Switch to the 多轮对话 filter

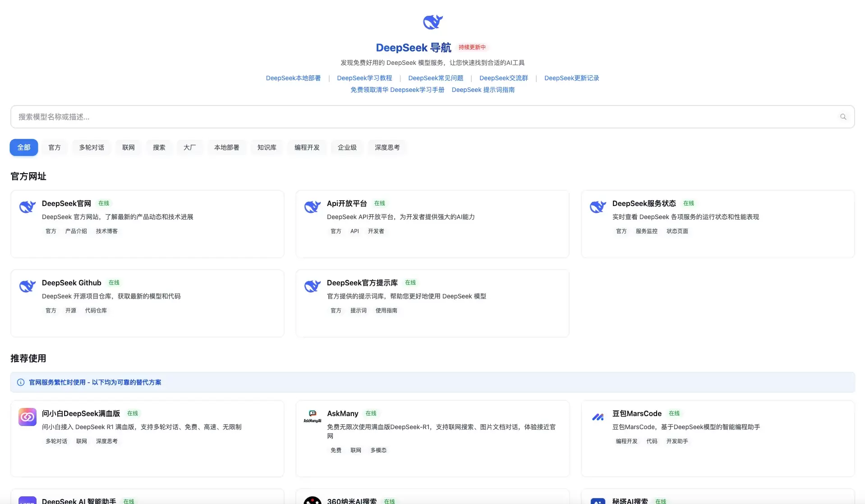(92, 147)
